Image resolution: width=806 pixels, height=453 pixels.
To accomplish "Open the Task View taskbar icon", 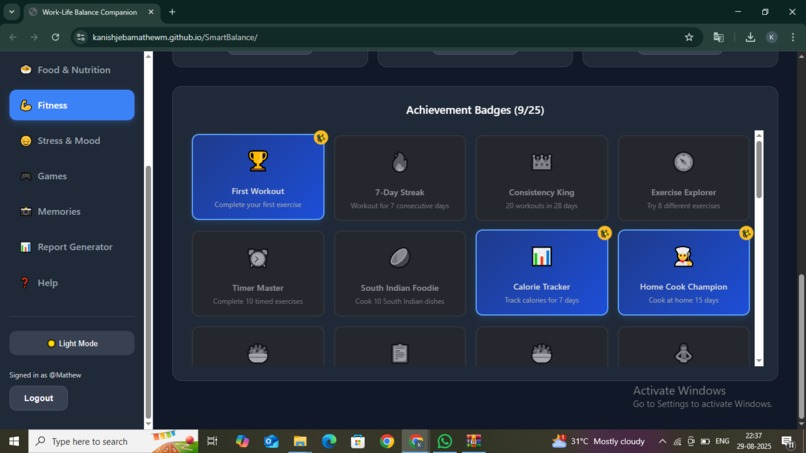I will click(x=212, y=441).
